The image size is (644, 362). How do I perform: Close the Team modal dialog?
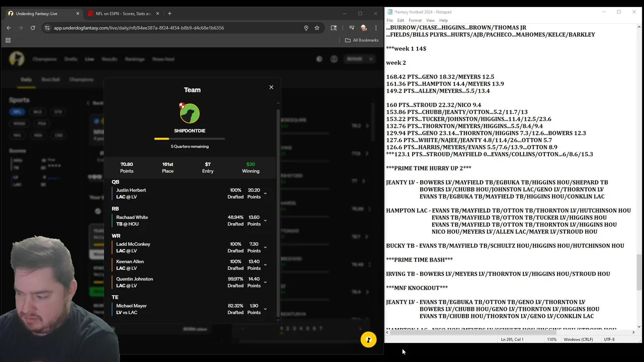coord(271,87)
